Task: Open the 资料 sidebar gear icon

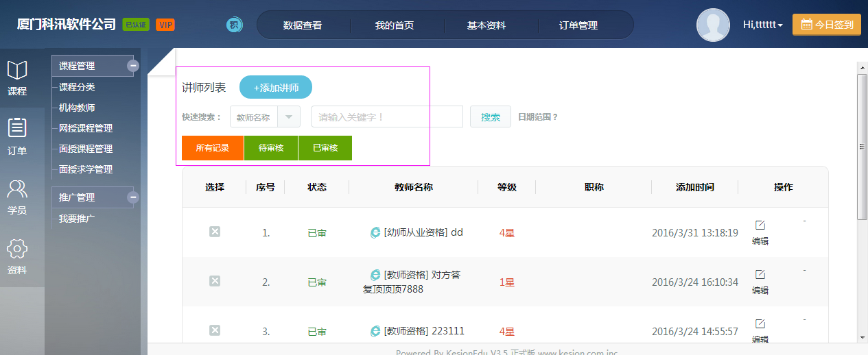Action: [17, 249]
